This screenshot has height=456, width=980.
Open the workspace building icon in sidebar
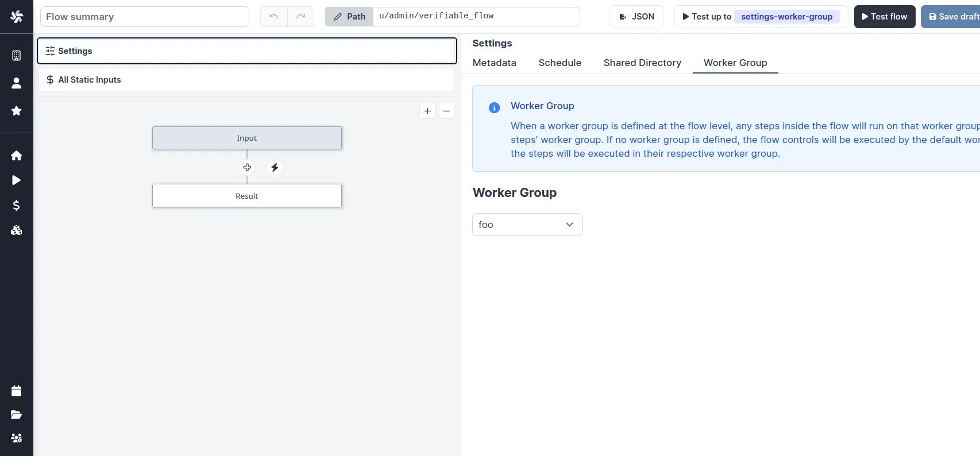17,56
